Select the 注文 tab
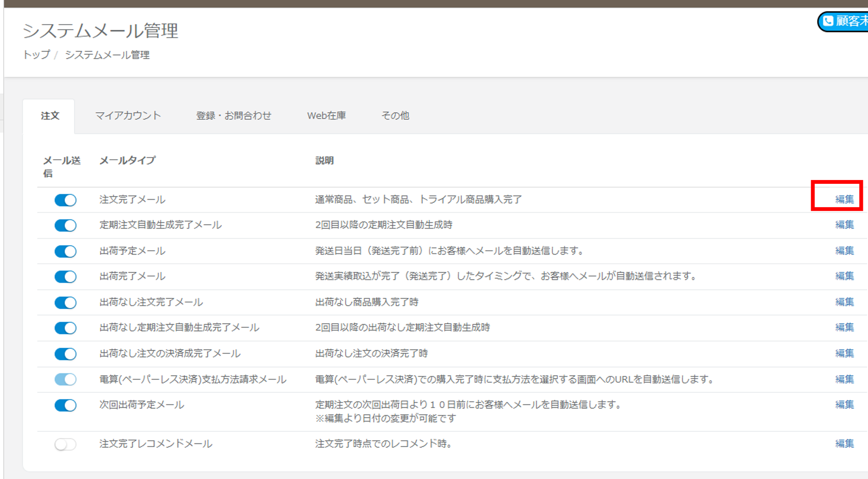Screen dimensions: 868x479 [x=50, y=116]
